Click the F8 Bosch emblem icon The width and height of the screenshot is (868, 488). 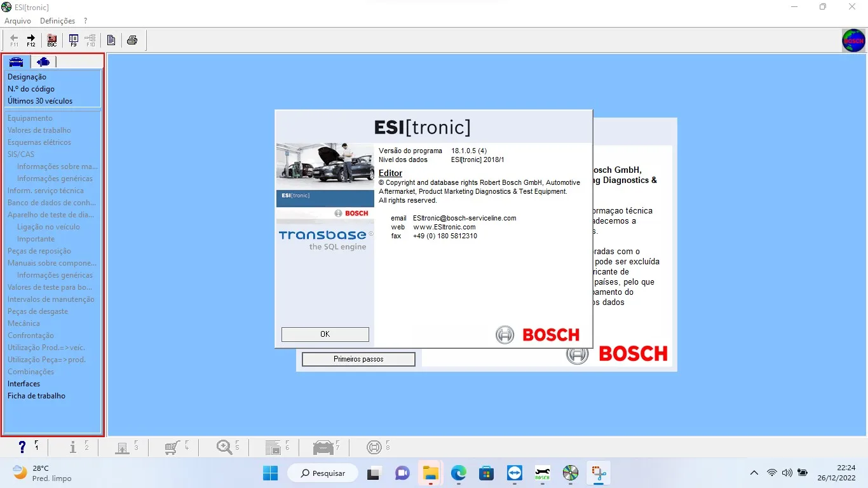pos(374,447)
